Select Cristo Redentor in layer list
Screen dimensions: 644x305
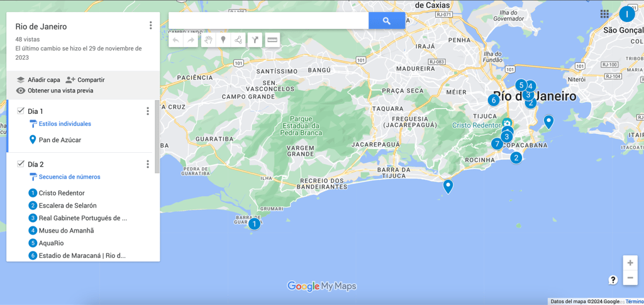point(62,193)
